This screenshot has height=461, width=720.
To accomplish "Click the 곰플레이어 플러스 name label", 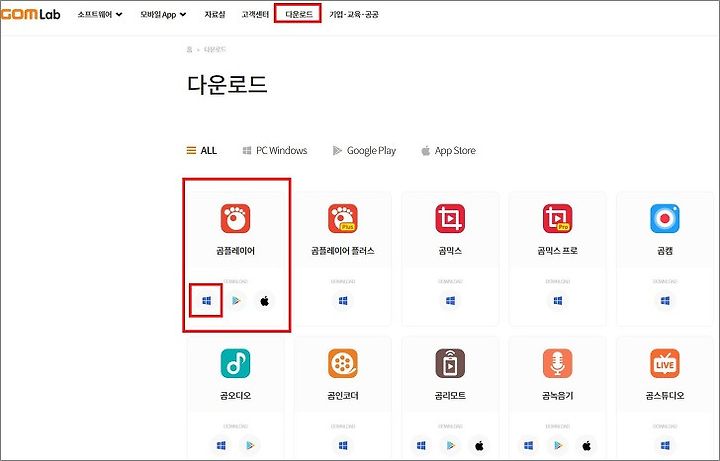I will click(343, 251).
